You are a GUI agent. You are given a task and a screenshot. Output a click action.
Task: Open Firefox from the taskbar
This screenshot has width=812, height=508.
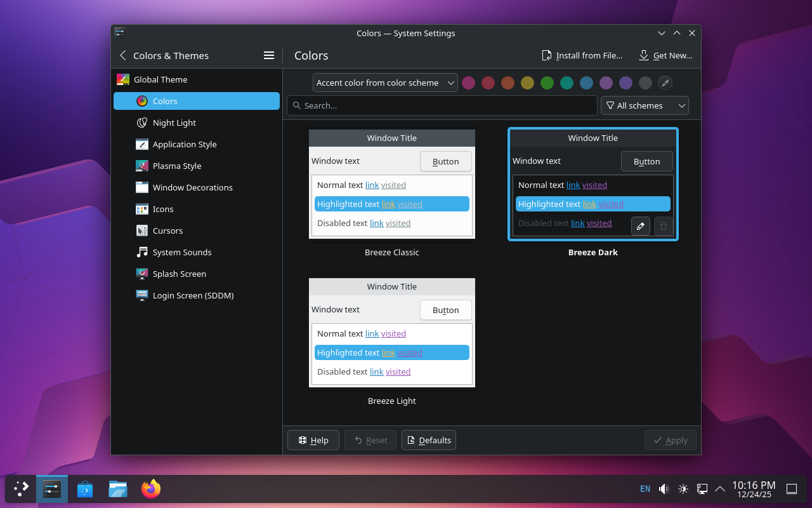[x=151, y=489]
